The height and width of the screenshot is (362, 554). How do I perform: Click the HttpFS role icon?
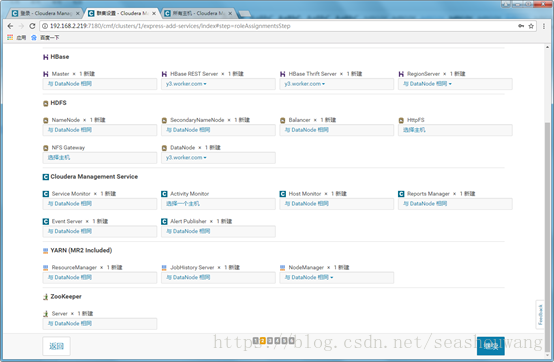click(x=401, y=120)
